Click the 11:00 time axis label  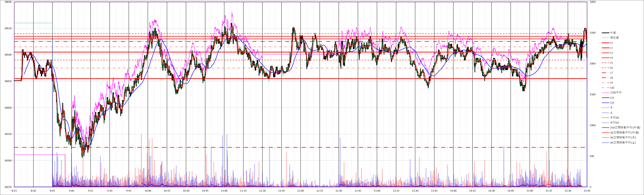pyautogui.click(x=224, y=191)
